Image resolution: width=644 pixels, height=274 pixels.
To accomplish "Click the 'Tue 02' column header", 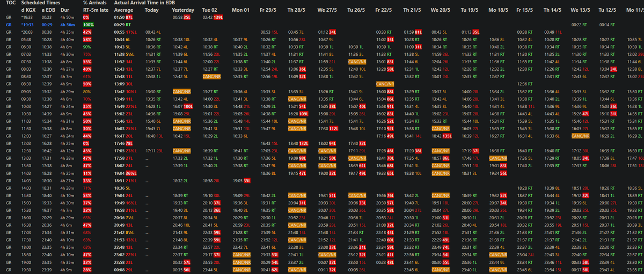I will (209, 10).
